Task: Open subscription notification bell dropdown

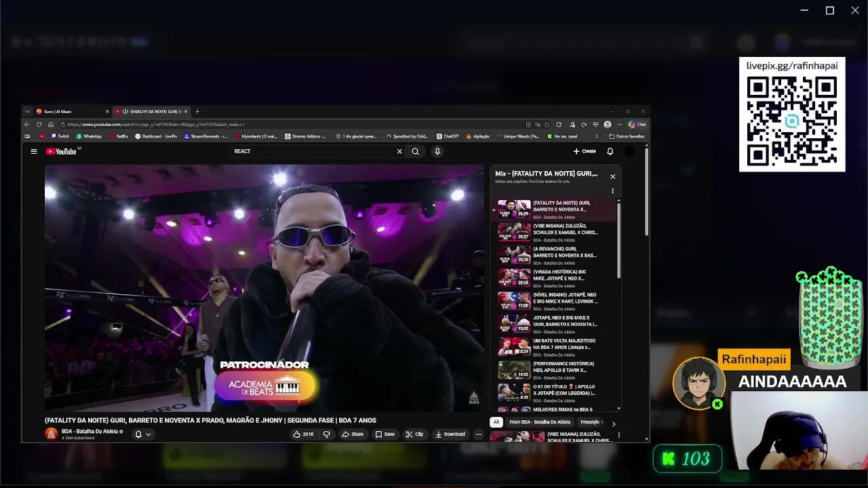Action: (x=142, y=434)
